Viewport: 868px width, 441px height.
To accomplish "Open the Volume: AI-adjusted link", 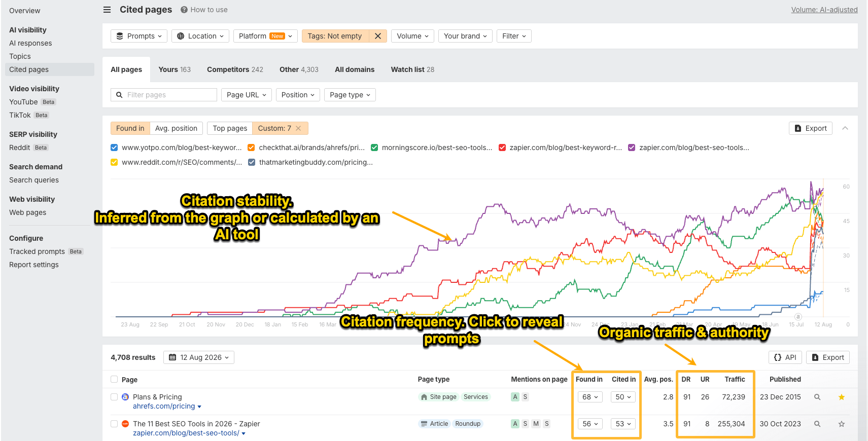I will click(x=824, y=10).
